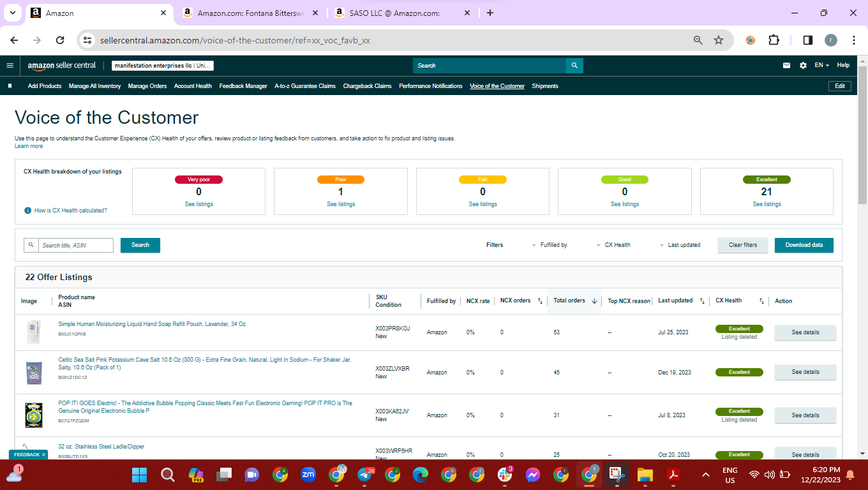
Task: Click the Amazon Seller Central logo
Action: pyautogui.click(x=61, y=65)
